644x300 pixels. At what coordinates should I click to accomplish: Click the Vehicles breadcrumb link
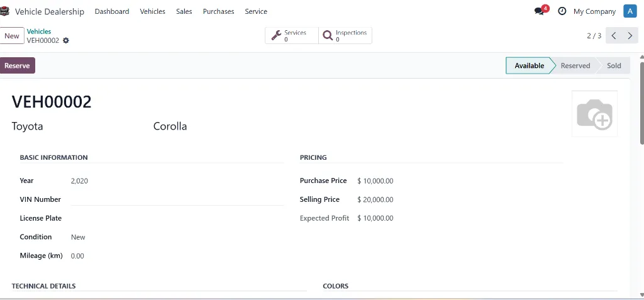click(39, 31)
